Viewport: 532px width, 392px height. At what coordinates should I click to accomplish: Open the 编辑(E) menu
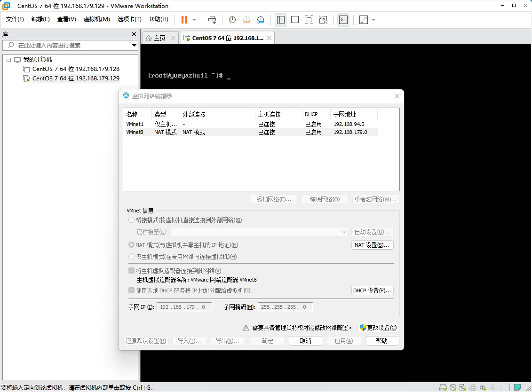click(x=41, y=19)
